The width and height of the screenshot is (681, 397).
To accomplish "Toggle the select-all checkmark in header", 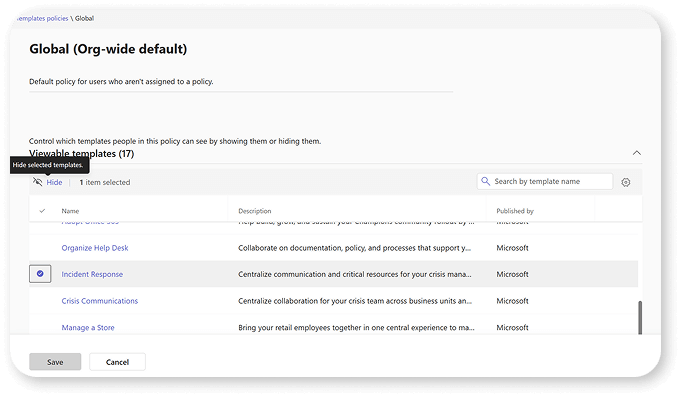I will point(42,211).
